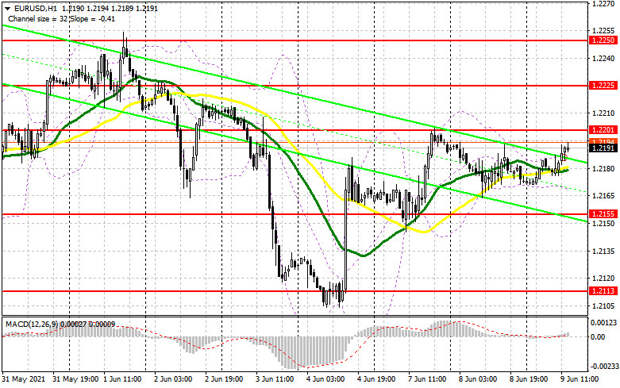The width and height of the screenshot is (620, 388).
Task: Click the 1.2270 price axis value
Action: tap(603, 4)
